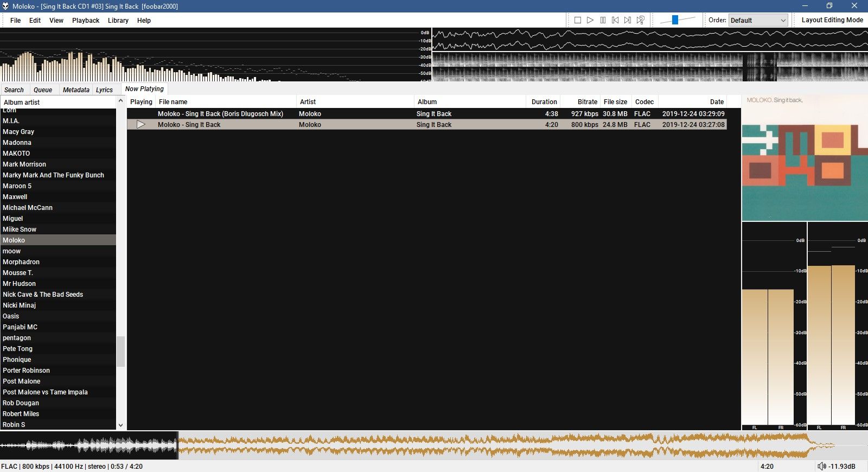Click the random playback icon

coord(641,20)
